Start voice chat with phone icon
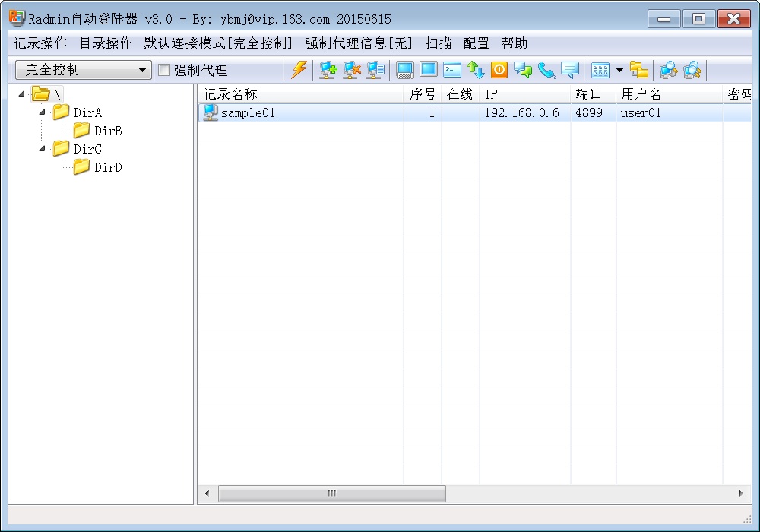Screen dimensions: 760x532 [x=546, y=70]
